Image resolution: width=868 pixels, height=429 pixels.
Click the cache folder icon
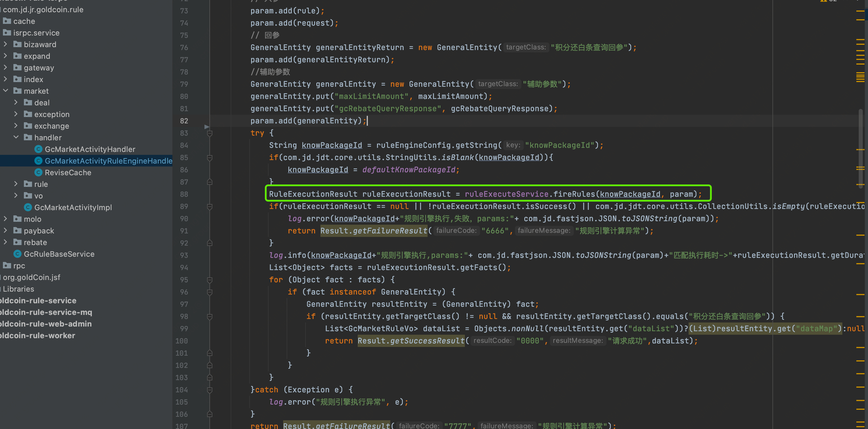pyautogui.click(x=7, y=21)
